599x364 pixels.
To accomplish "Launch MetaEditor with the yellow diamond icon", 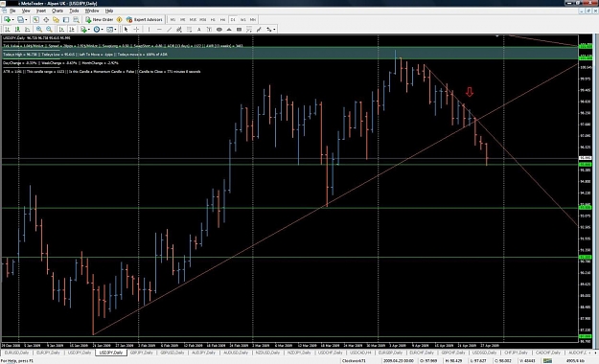I will 119,19.
